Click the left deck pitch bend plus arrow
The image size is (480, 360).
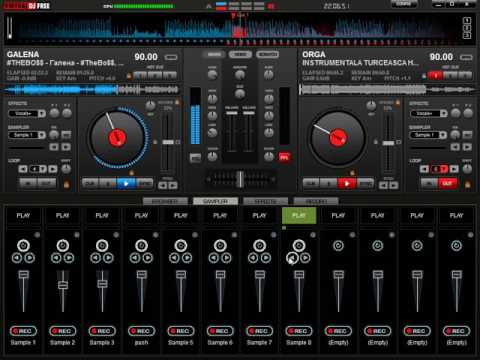[x=173, y=185]
